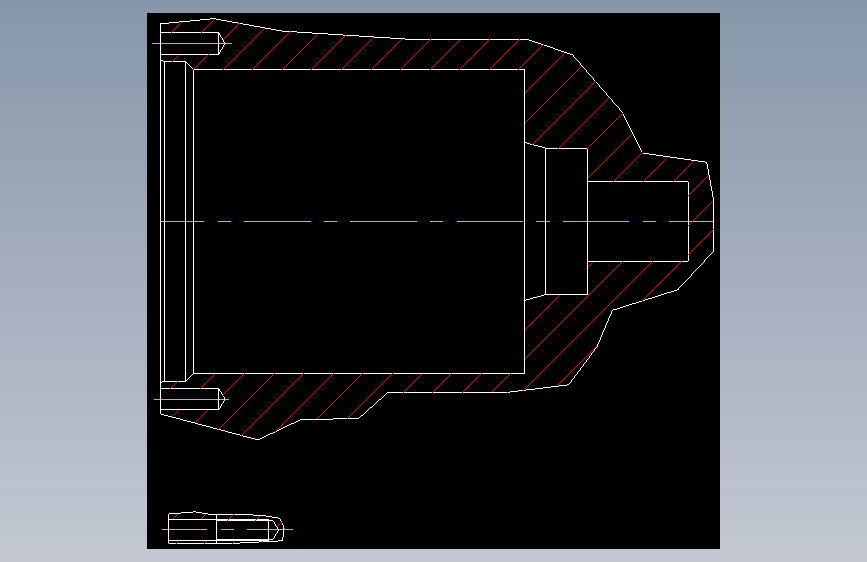Select the small detail view at bottom-left of drawing
The width and height of the screenshot is (867, 562).
(x=227, y=528)
